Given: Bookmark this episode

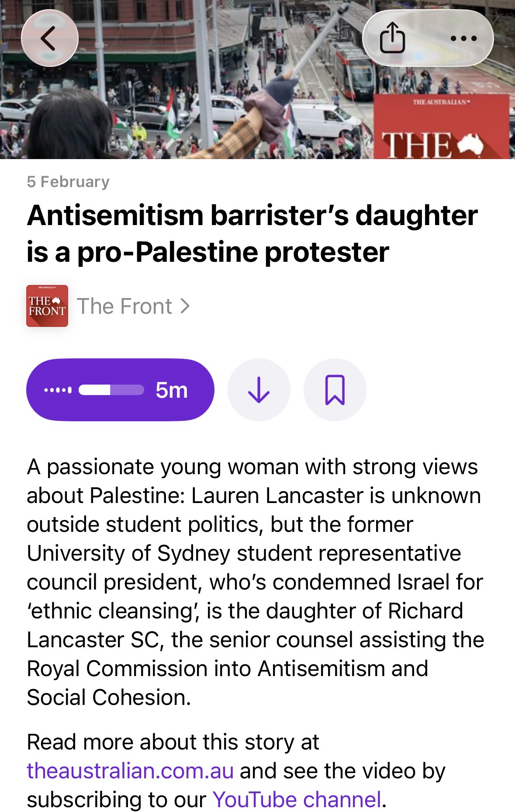Looking at the screenshot, I should click(x=335, y=389).
